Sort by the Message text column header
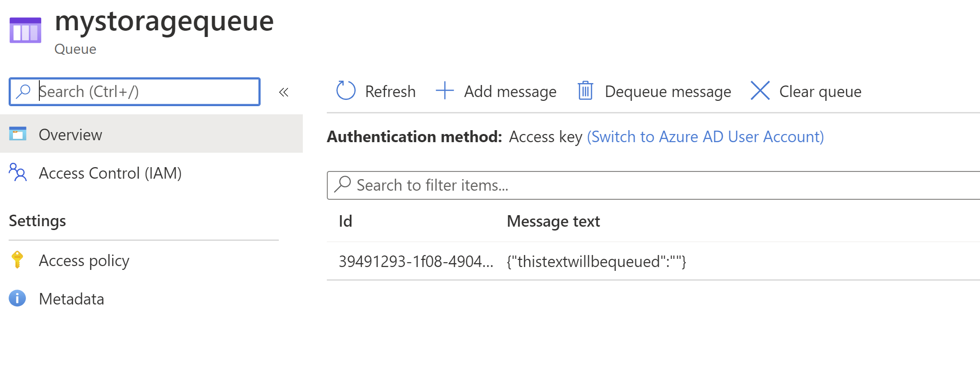 pyautogui.click(x=553, y=221)
